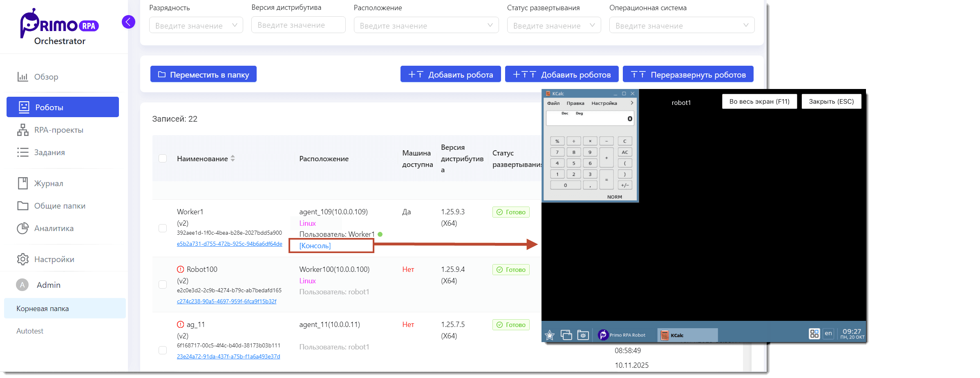This screenshot has height=378, width=980.
Task: Click the Добавить робота button
Action: pos(450,74)
